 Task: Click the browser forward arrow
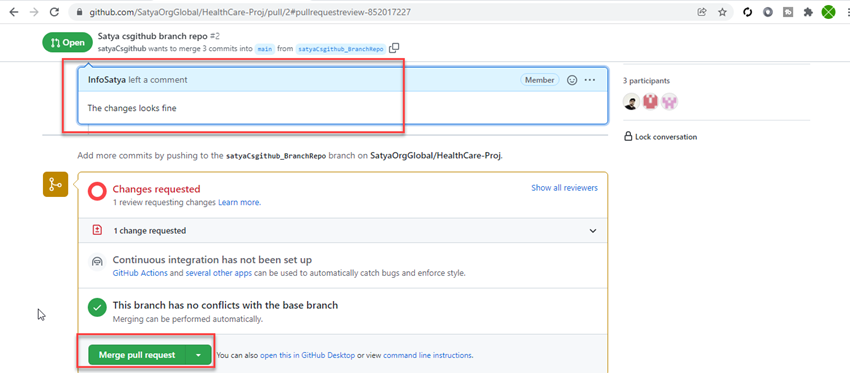pos(34,12)
